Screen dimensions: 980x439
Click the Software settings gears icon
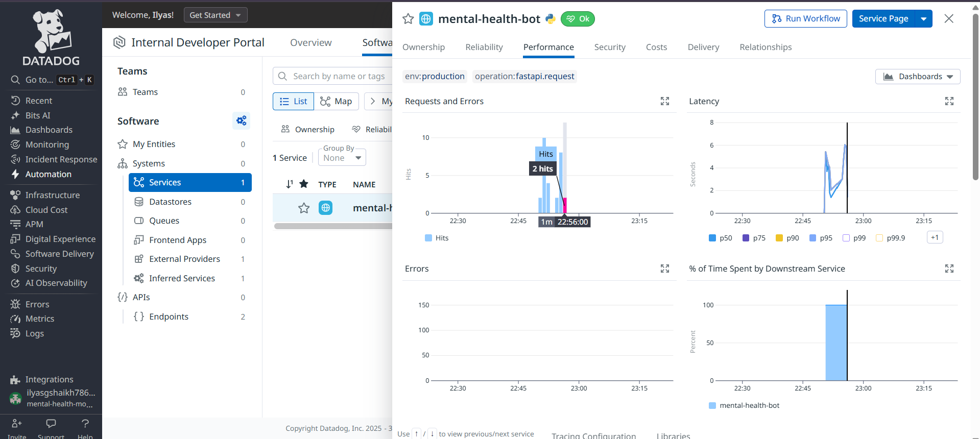[242, 120]
